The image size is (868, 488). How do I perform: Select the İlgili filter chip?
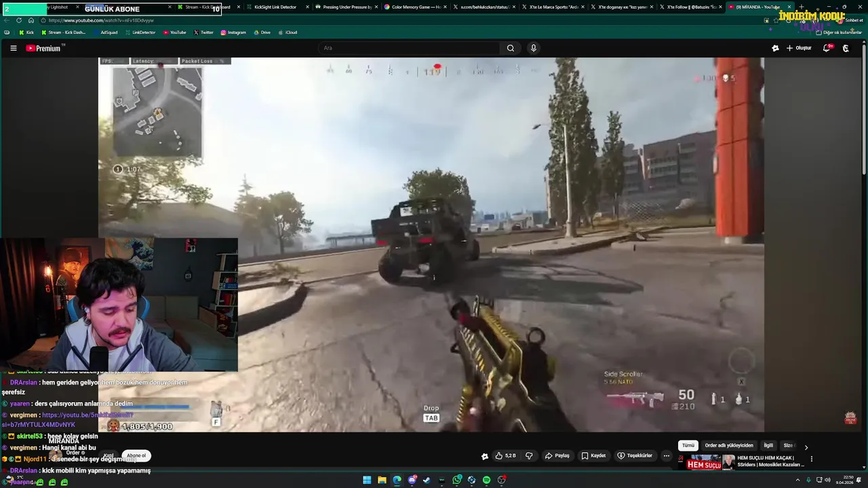pyautogui.click(x=768, y=445)
